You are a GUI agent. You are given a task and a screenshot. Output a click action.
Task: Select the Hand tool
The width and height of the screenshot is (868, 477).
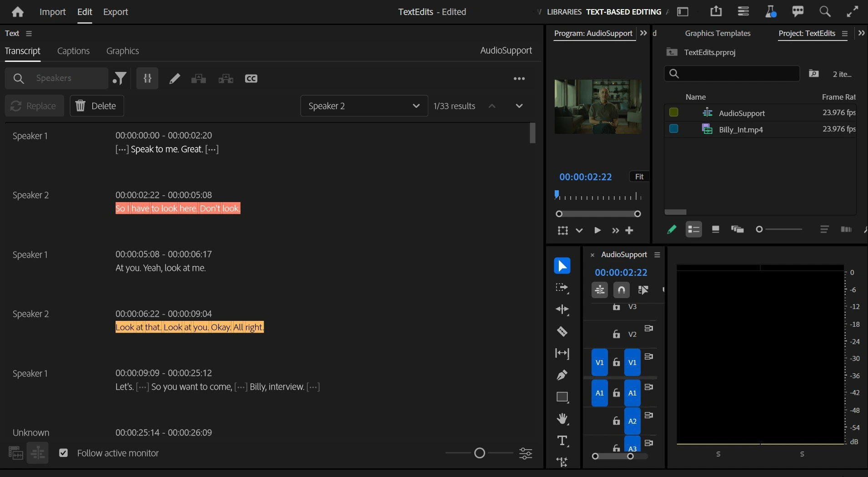562,419
